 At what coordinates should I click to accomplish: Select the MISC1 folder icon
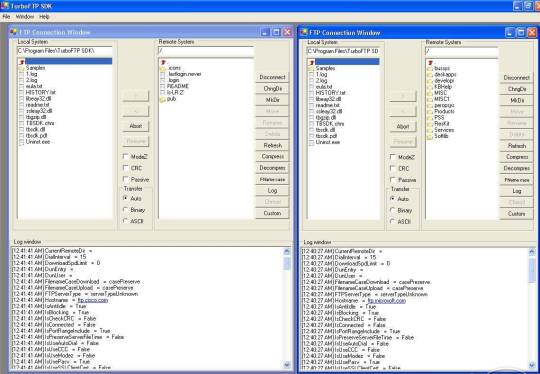(x=430, y=99)
